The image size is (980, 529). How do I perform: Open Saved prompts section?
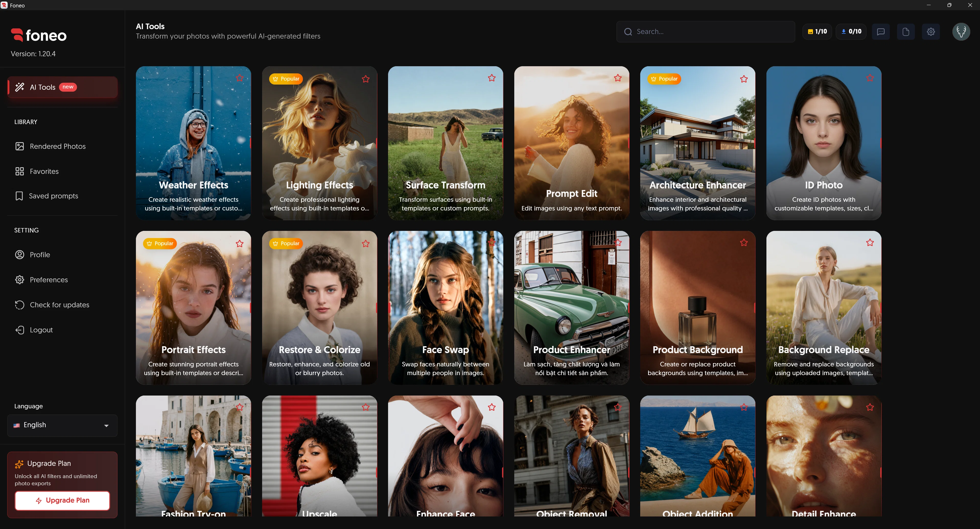click(62, 196)
